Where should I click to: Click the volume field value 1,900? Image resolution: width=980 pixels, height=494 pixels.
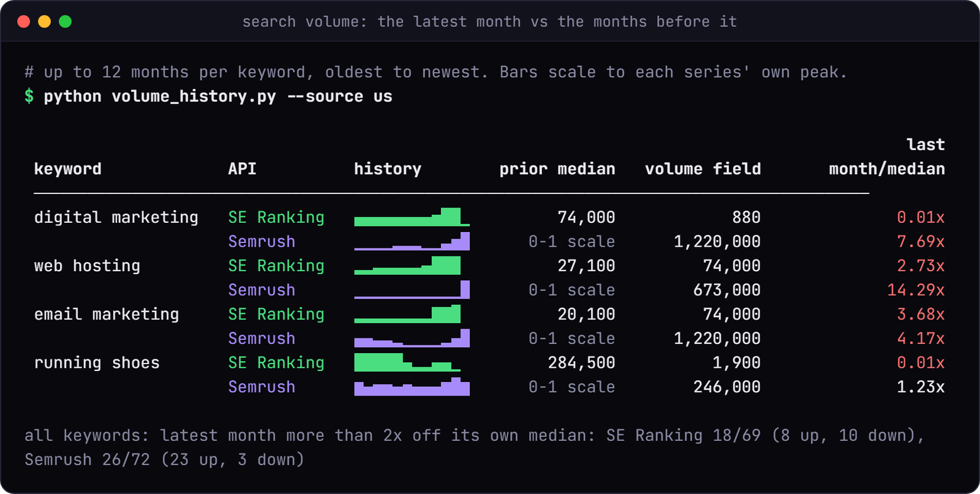[737, 363]
